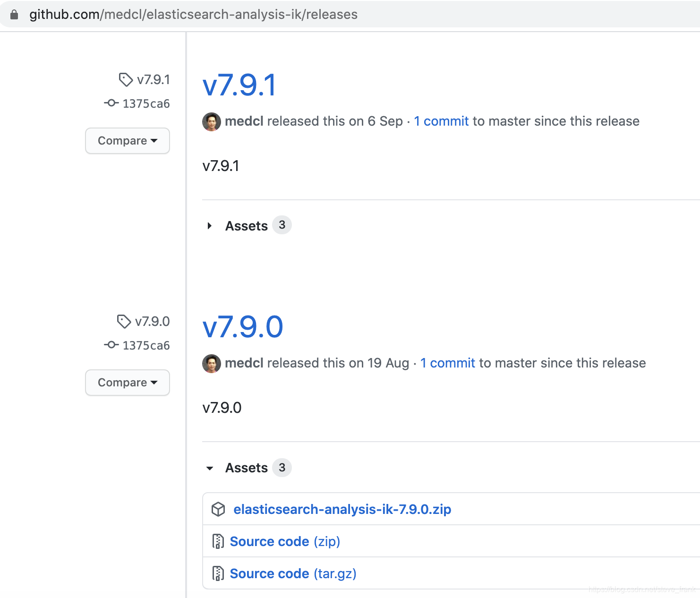Expand the Assets section of v7.9.1
Viewport: 700px width, 598px height.
tap(246, 226)
